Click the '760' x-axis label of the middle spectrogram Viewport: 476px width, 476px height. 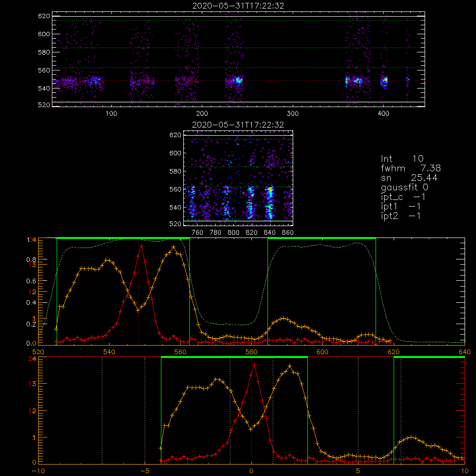(x=198, y=233)
